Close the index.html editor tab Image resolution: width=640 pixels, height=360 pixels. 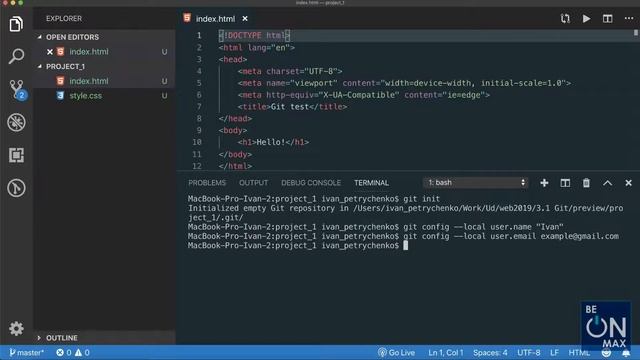pos(245,19)
